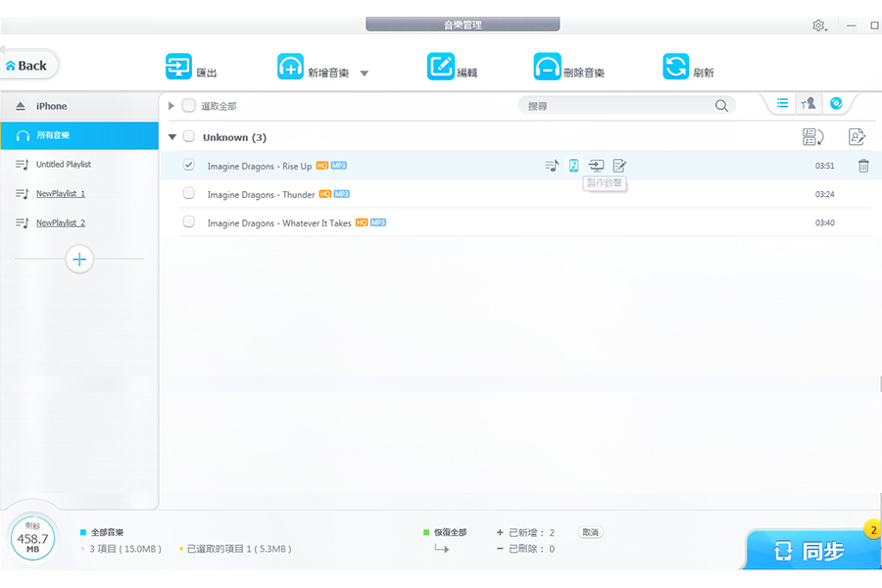
Task: Switch to album view using the disc icon
Action: click(836, 103)
